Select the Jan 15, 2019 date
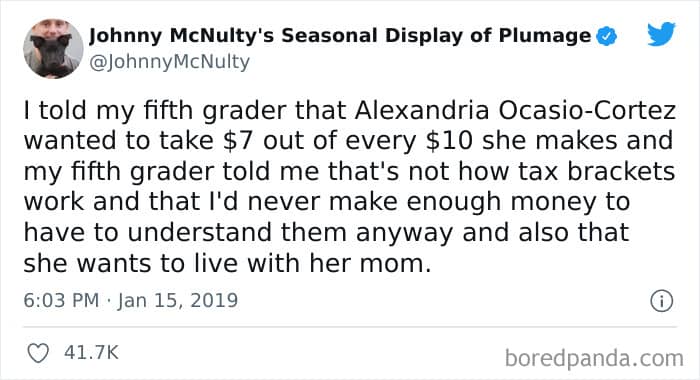The height and width of the screenshot is (380, 700). point(178,301)
